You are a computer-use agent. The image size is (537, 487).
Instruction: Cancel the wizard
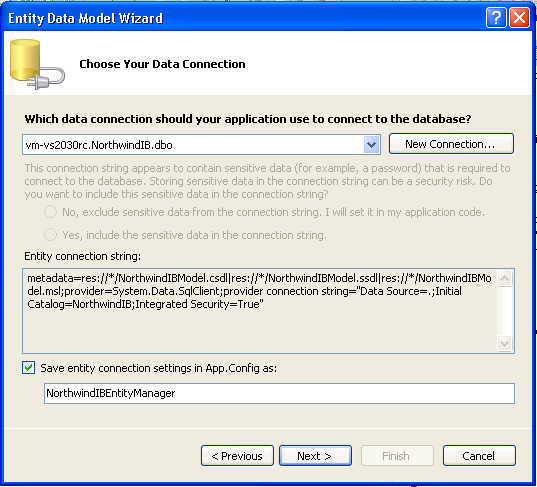tap(479, 456)
